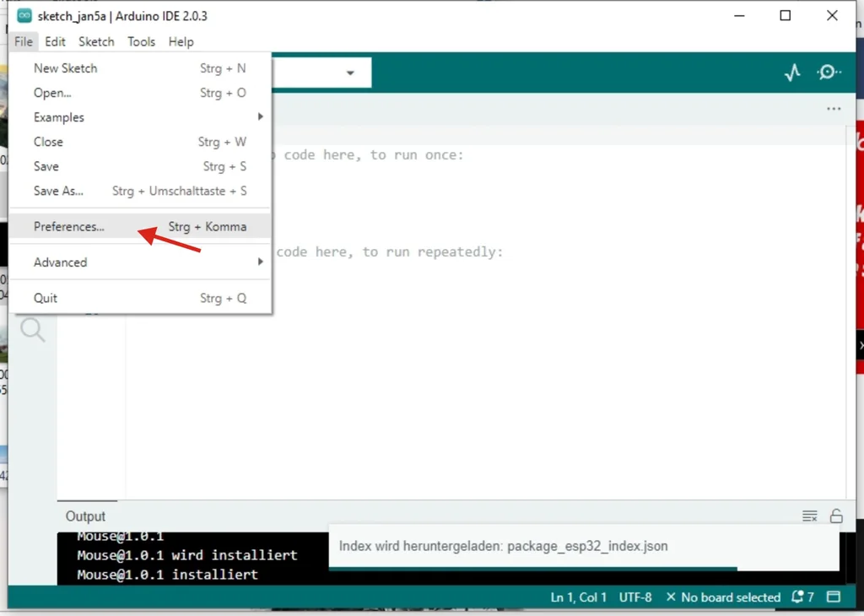Click the UTF-8 encoding indicator

(635, 597)
